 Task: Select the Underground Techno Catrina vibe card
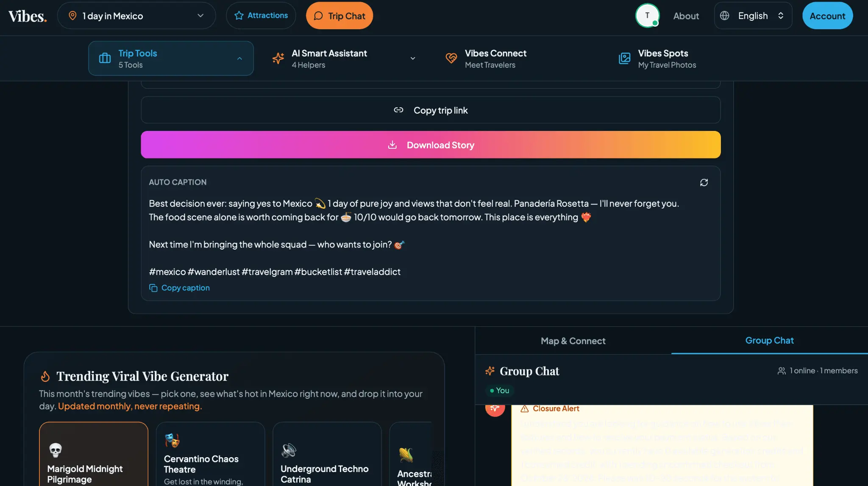(327, 454)
